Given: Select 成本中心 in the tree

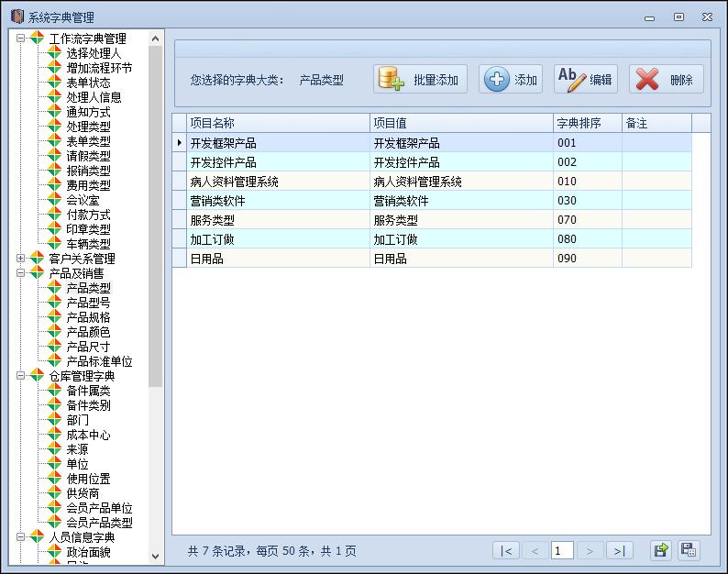Looking at the screenshot, I should [88, 435].
